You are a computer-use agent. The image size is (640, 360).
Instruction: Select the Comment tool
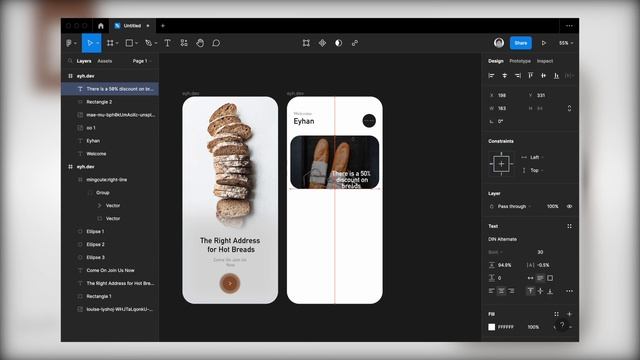point(216,43)
